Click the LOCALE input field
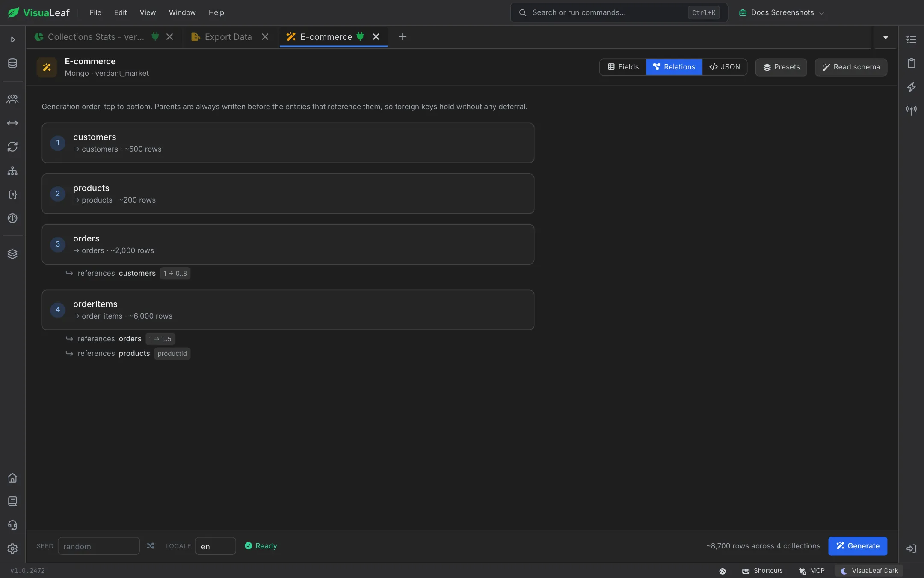 [216, 546]
